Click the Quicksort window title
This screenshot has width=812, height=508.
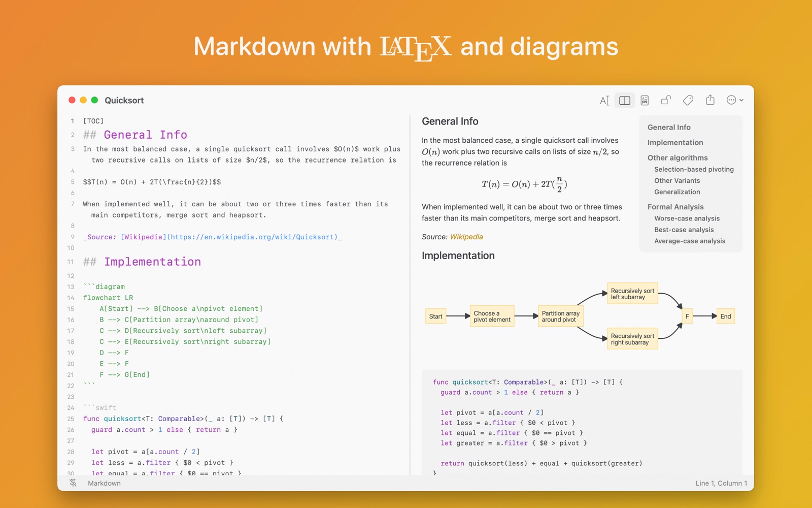tap(124, 101)
